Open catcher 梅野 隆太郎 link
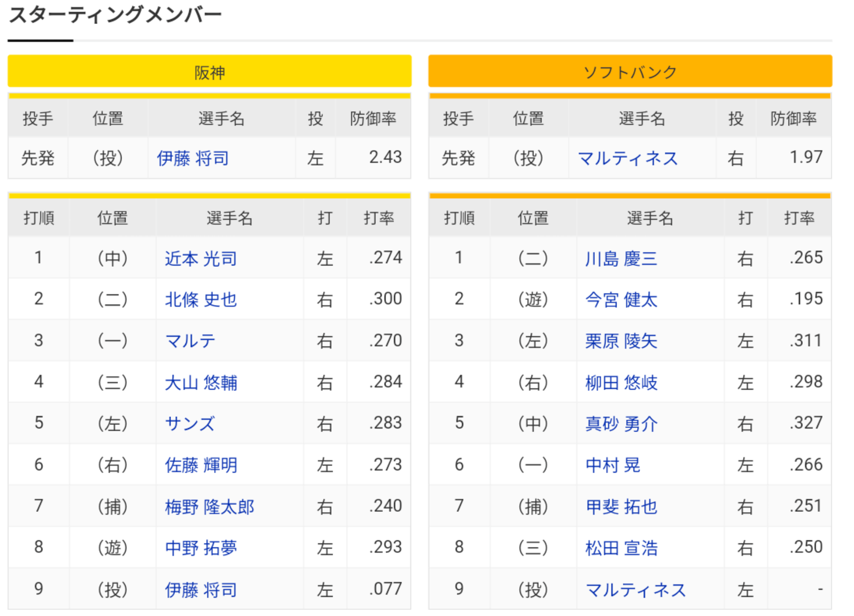Screen dimensions: 854x616 (x=209, y=506)
